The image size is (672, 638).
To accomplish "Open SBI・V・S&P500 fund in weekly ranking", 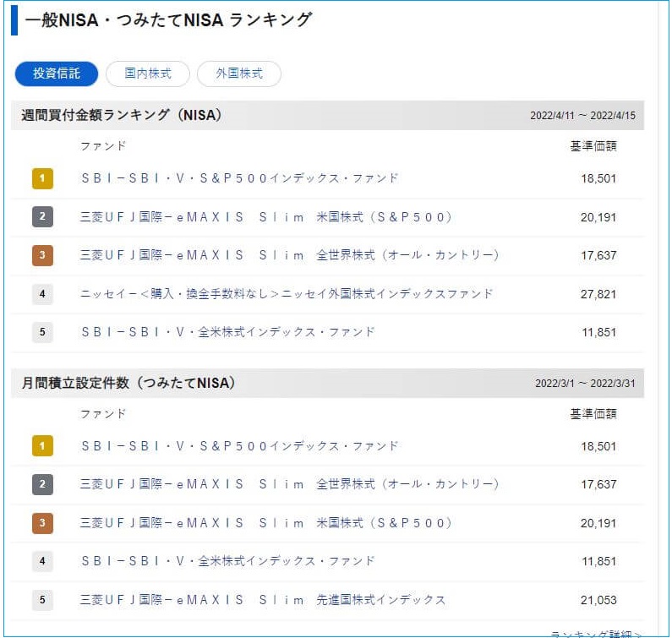I will pos(239,178).
